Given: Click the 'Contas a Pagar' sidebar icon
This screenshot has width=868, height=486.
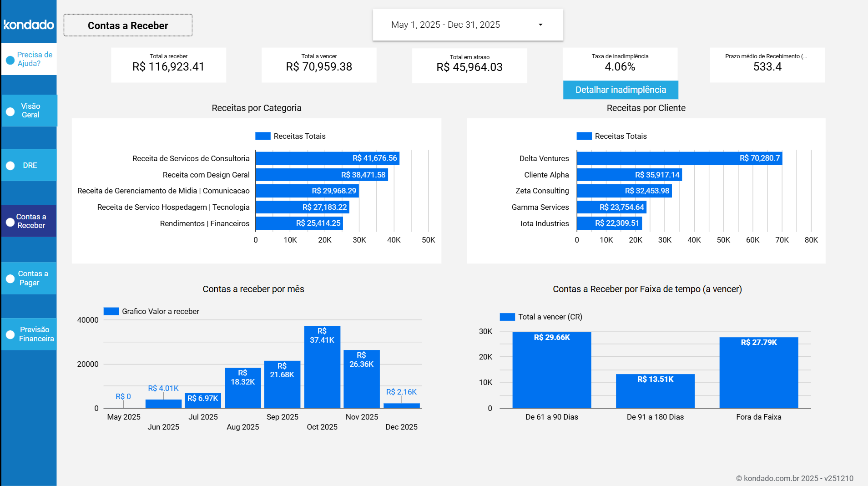Looking at the screenshot, I should [9, 278].
